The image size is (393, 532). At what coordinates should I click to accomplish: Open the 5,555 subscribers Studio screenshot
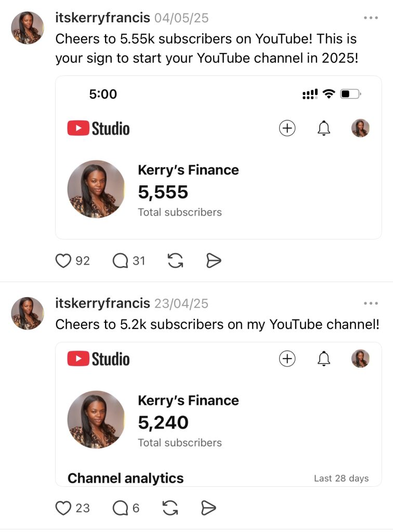point(218,171)
